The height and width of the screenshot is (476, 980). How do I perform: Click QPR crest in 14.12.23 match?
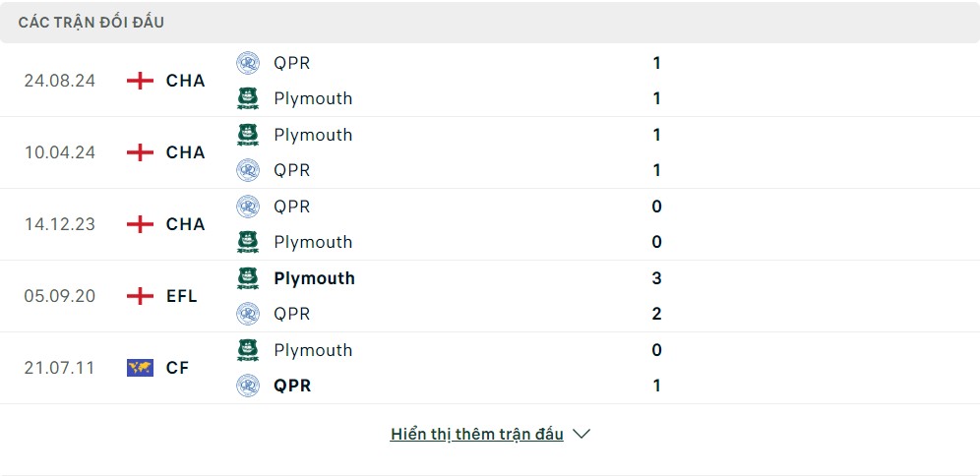[248, 207]
